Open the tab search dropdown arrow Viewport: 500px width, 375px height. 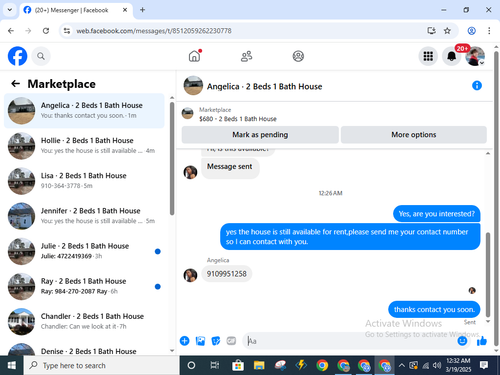(x=10, y=10)
